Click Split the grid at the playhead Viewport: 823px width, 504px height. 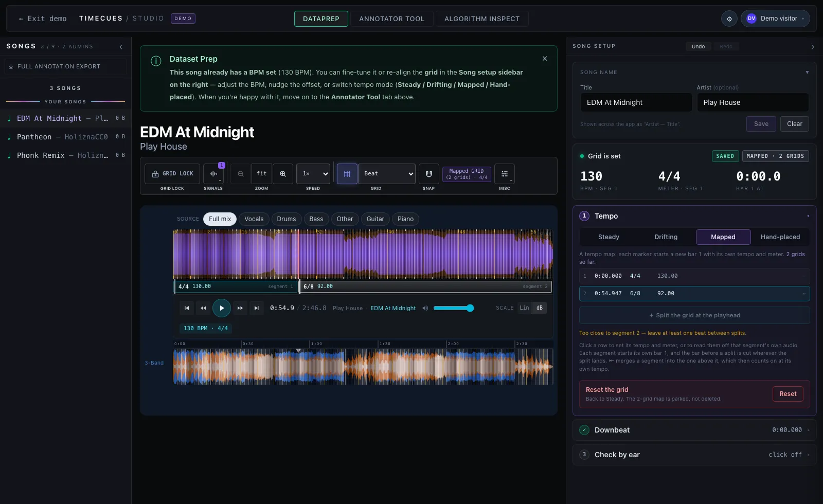pyautogui.click(x=694, y=315)
